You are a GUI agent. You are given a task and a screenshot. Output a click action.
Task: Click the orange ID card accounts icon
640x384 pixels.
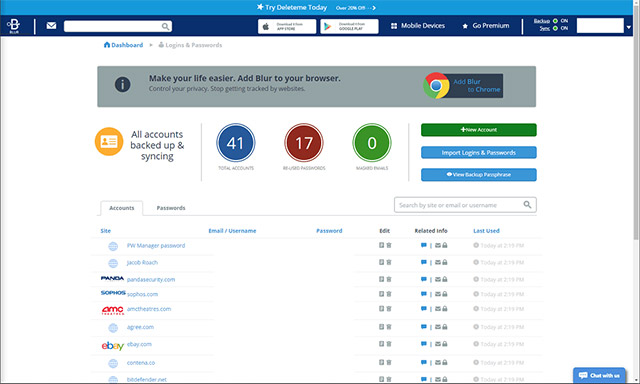(x=109, y=142)
